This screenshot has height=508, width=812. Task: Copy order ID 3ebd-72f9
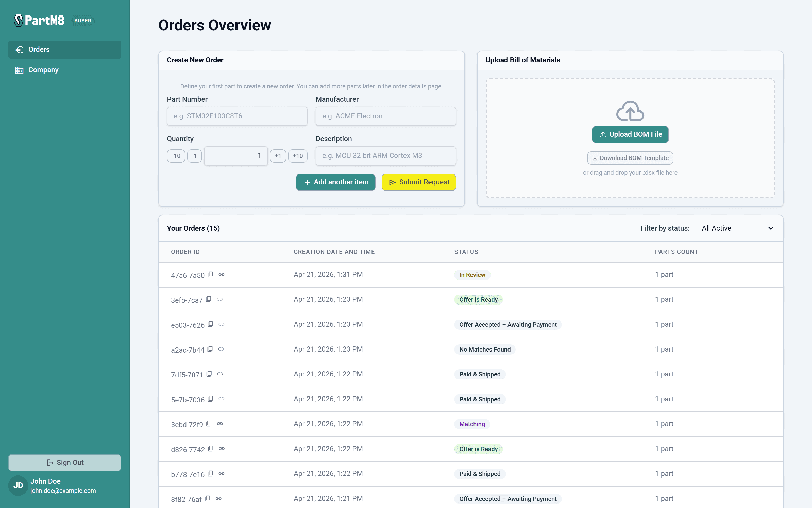[x=209, y=424]
